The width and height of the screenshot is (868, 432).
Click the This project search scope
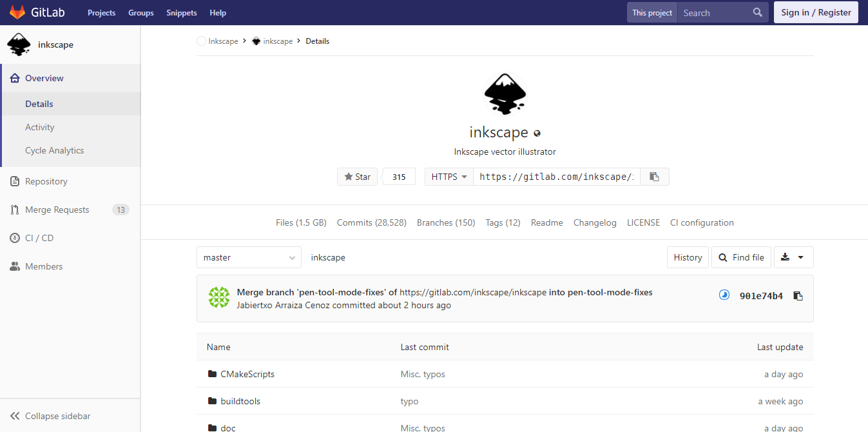[x=652, y=12]
